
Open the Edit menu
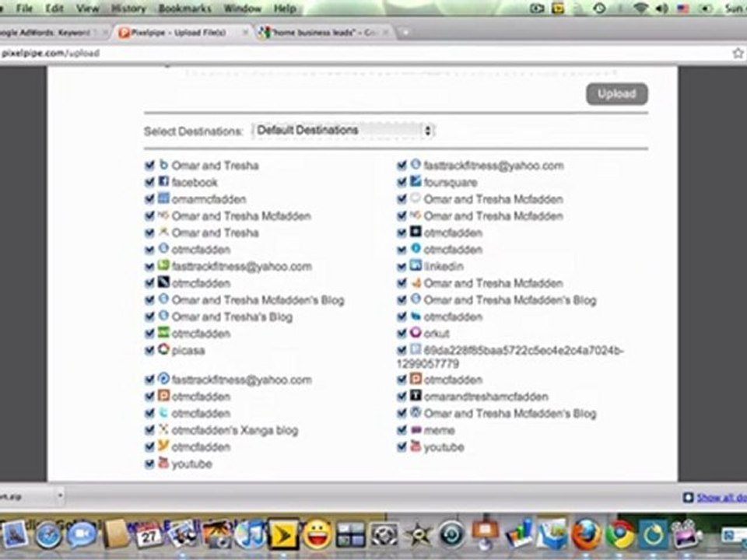(54, 8)
